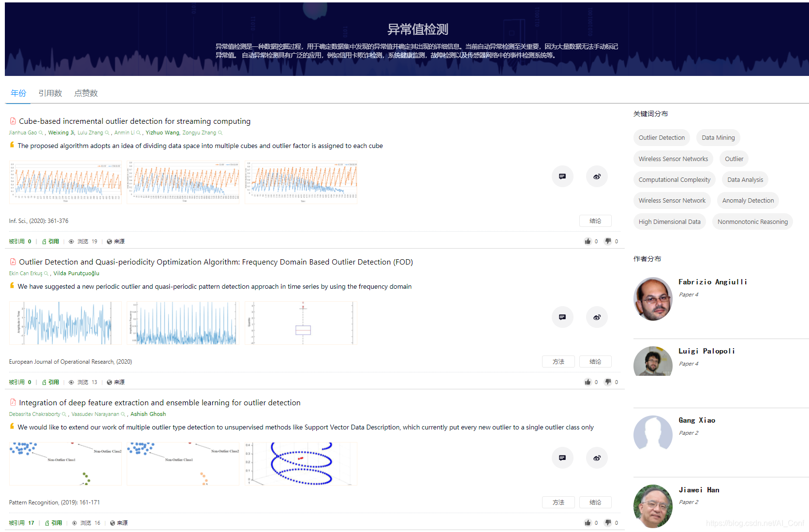Switch to the 点赞数 sort tab

86,93
